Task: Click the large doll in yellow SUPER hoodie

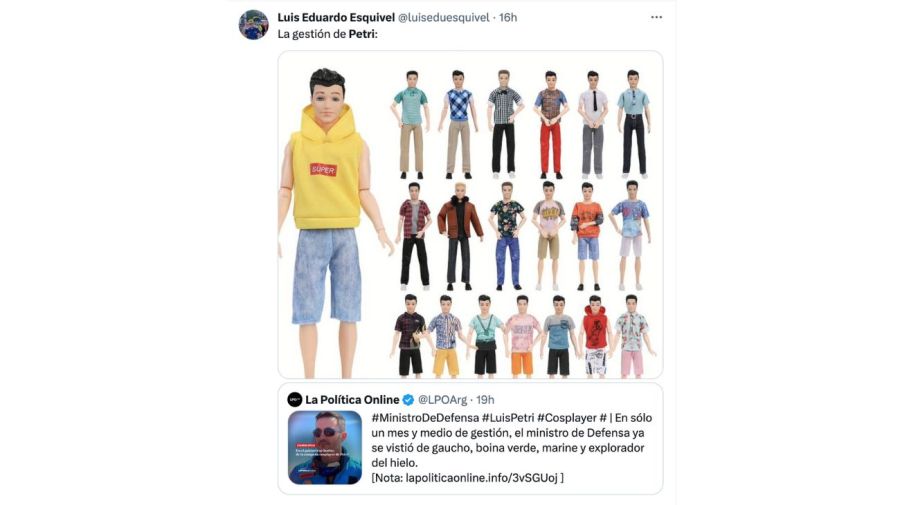Action: point(329,223)
